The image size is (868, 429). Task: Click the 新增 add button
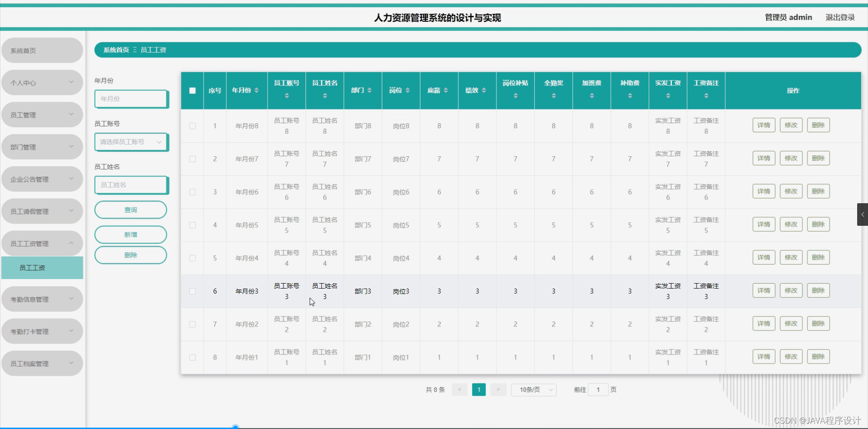coord(131,235)
